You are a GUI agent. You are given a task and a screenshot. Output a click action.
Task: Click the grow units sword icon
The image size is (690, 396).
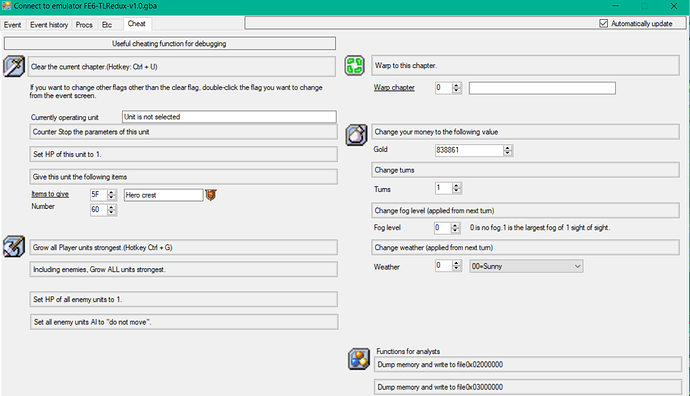point(14,246)
